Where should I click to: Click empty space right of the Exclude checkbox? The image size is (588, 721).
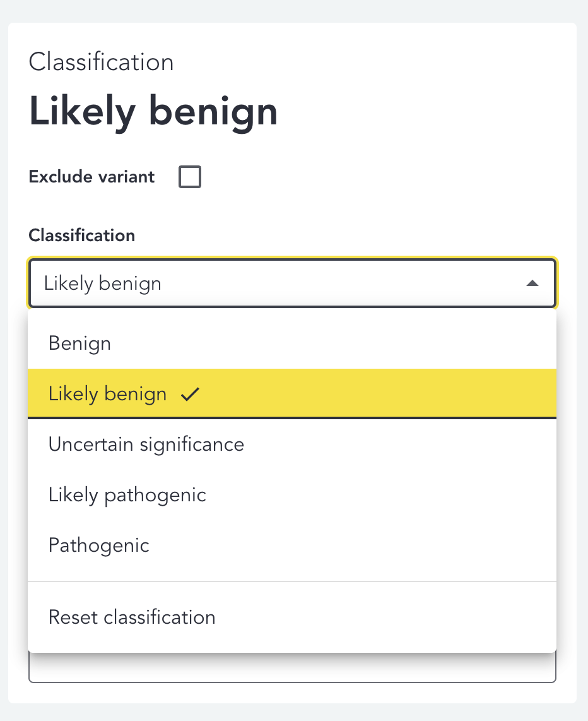click(379, 177)
